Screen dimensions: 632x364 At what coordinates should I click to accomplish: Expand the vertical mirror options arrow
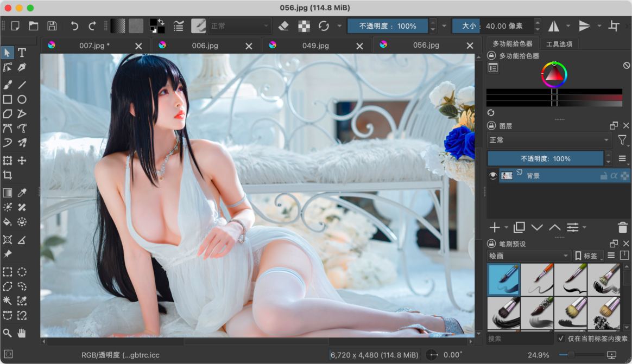[x=599, y=26]
